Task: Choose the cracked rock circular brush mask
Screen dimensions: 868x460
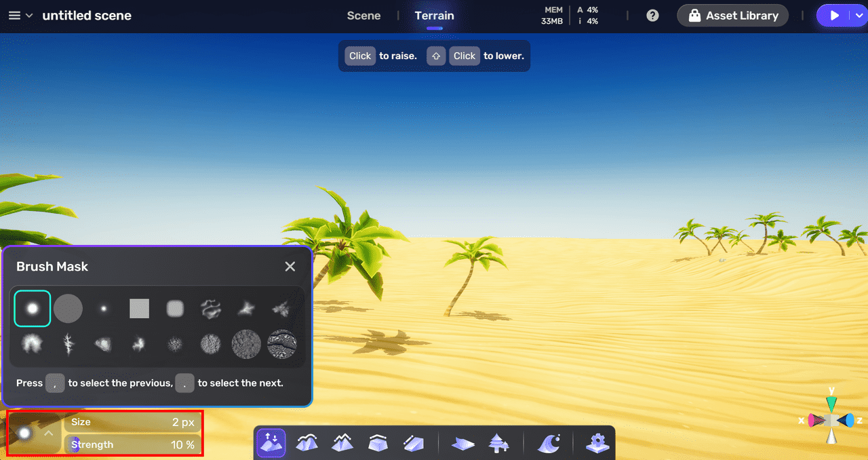Action: point(281,345)
